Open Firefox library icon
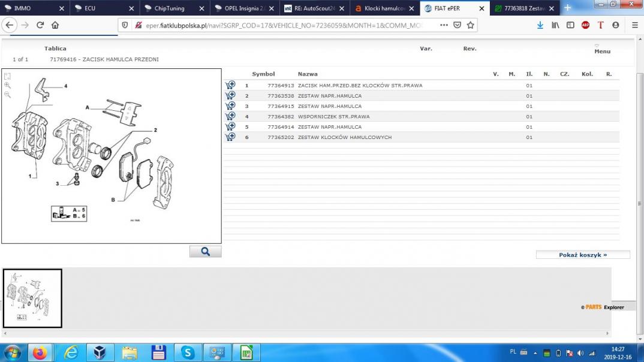 click(555, 25)
